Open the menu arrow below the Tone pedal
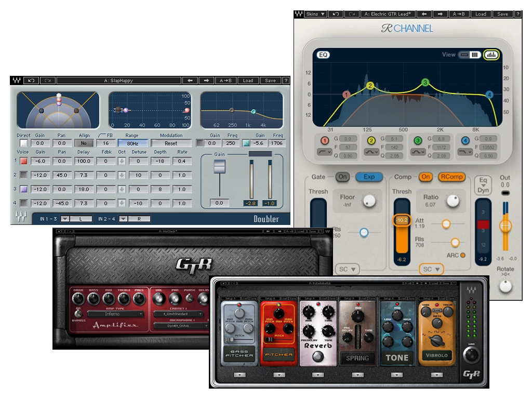Image resolution: width=532 pixels, height=399 pixels. coord(396,375)
